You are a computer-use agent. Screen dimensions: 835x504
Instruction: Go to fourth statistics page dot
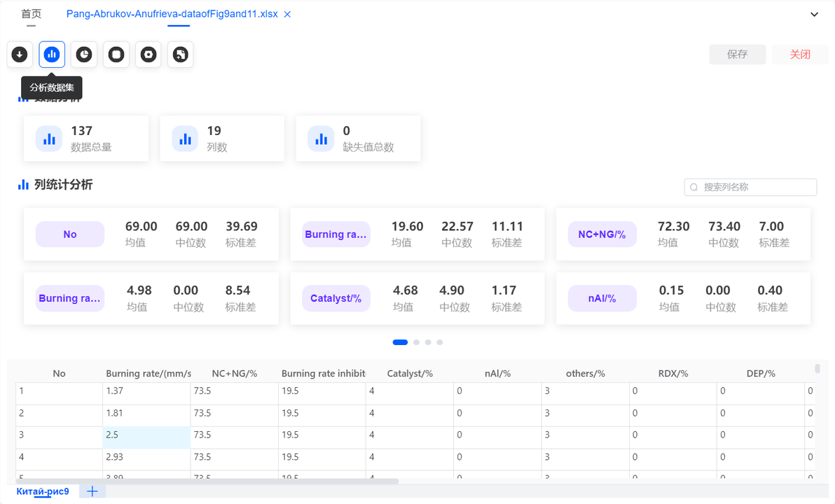tap(440, 342)
